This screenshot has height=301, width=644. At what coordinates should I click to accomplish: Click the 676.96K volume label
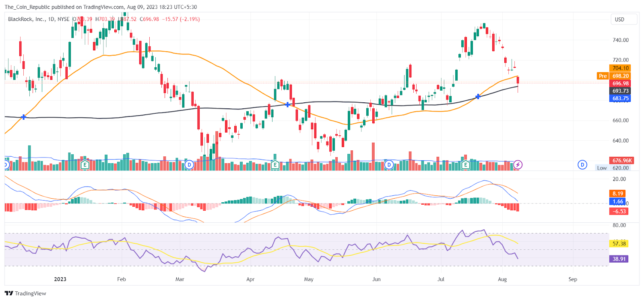pyautogui.click(x=622, y=160)
